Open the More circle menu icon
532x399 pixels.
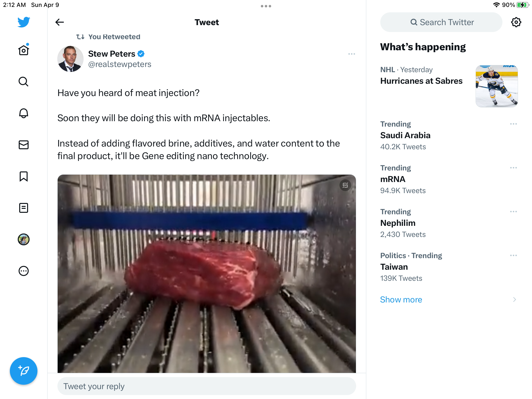pyautogui.click(x=24, y=271)
